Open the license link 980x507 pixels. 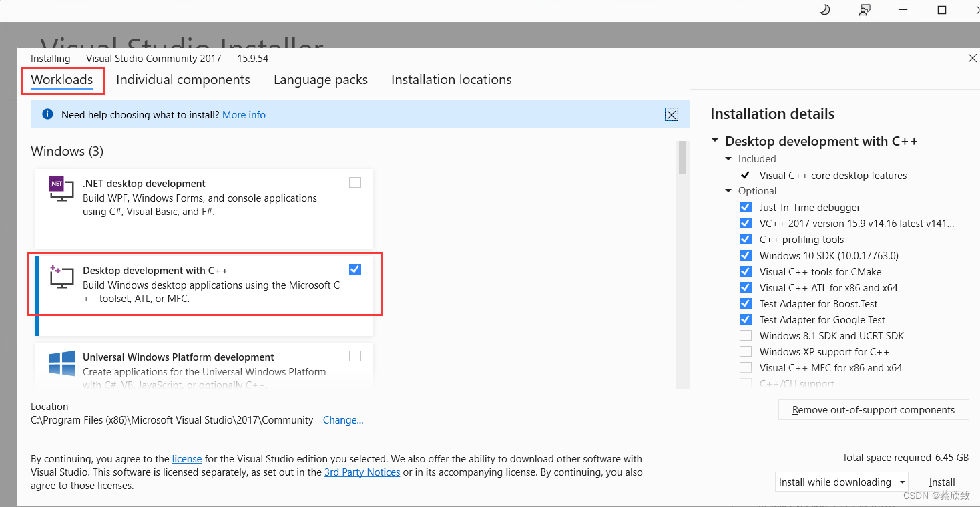[x=187, y=459]
